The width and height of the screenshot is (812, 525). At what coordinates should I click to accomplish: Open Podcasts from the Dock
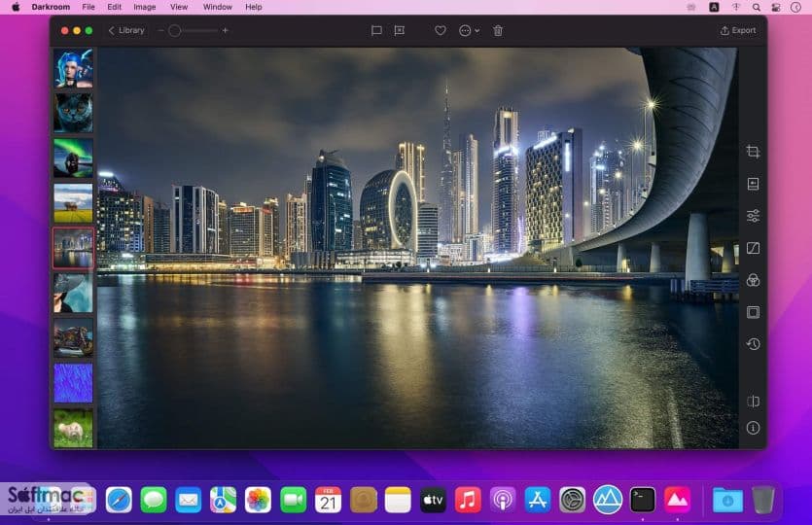coord(503,500)
